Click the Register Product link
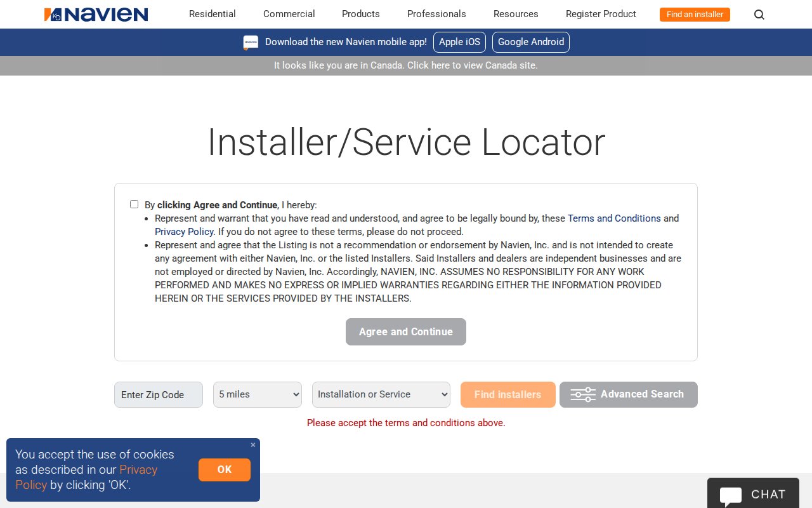This screenshot has width=812, height=508. 601,14
